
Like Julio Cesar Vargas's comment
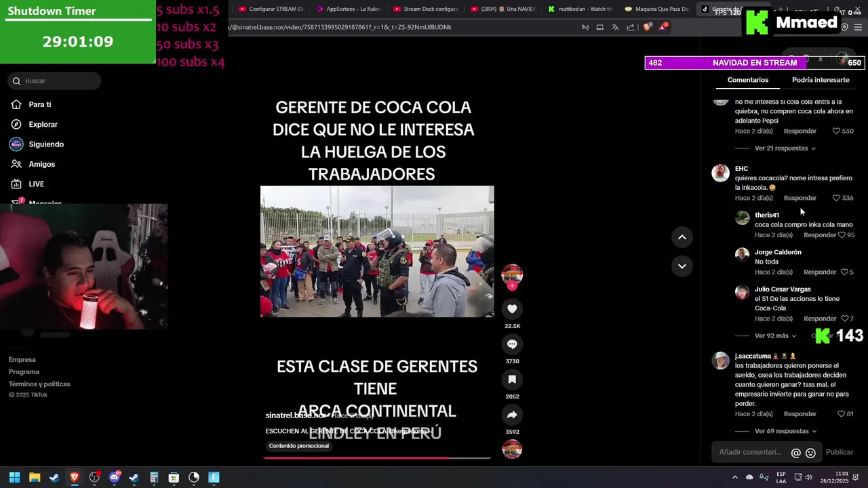[x=844, y=319]
